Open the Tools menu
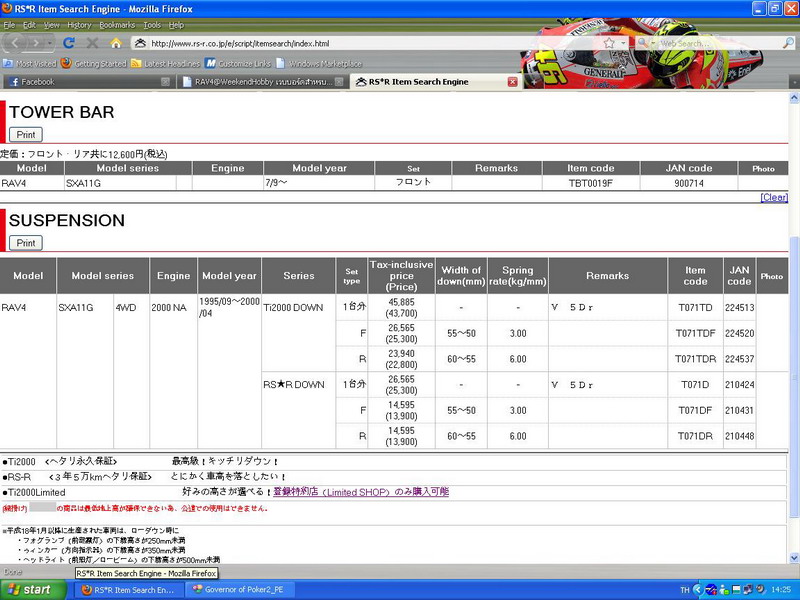800x600 pixels. click(x=151, y=24)
